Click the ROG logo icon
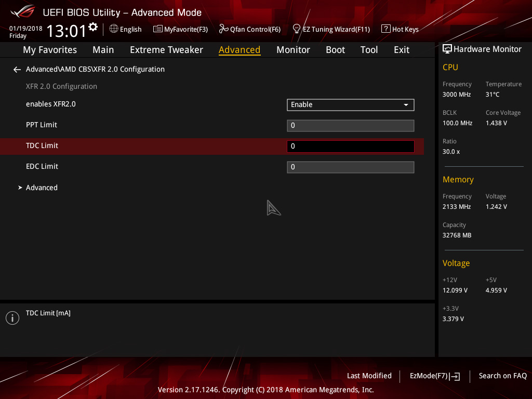 pos(22,12)
